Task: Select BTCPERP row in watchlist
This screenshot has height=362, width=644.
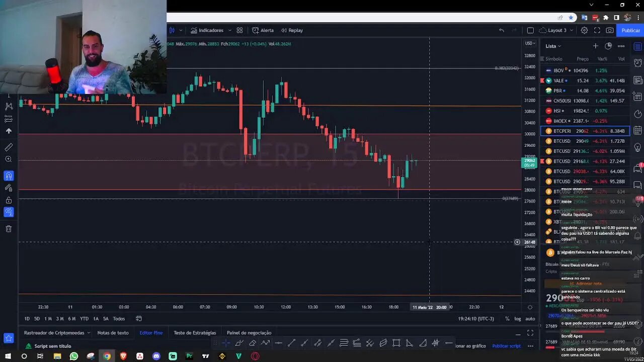Action: (585, 131)
